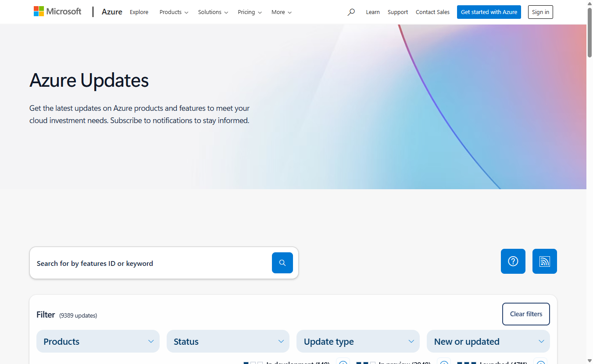Click Get started with Azure button
This screenshot has height=364, width=593.
tap(489, 12)
